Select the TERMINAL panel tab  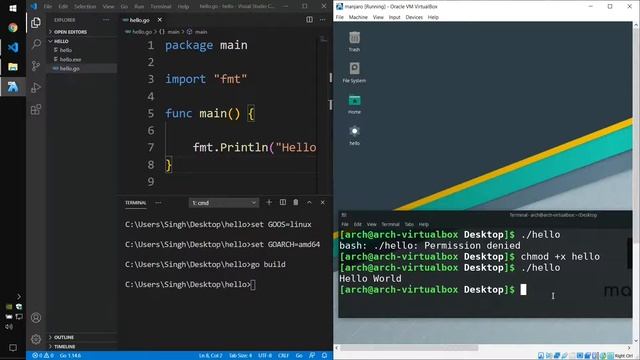(x=136, y=203)
